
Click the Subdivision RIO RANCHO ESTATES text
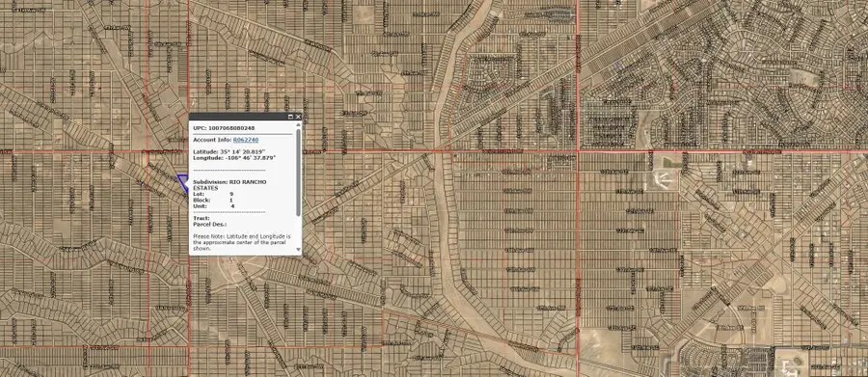point(230,185)
